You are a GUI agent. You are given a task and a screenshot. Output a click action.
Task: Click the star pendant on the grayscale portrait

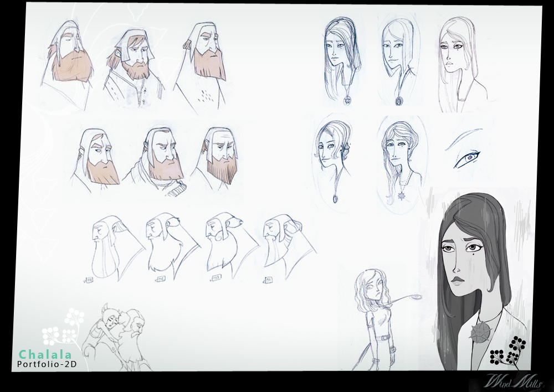[478, 331]
